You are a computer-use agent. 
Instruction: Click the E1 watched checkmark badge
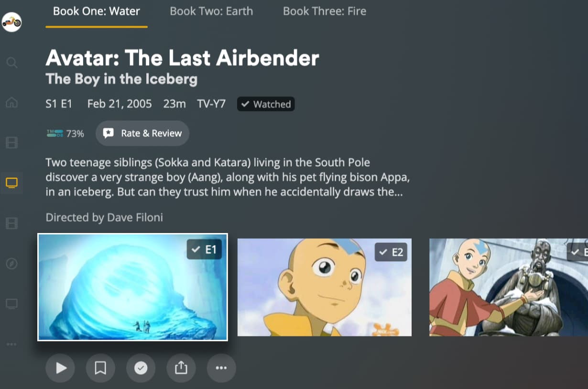[x=204, y=249]
